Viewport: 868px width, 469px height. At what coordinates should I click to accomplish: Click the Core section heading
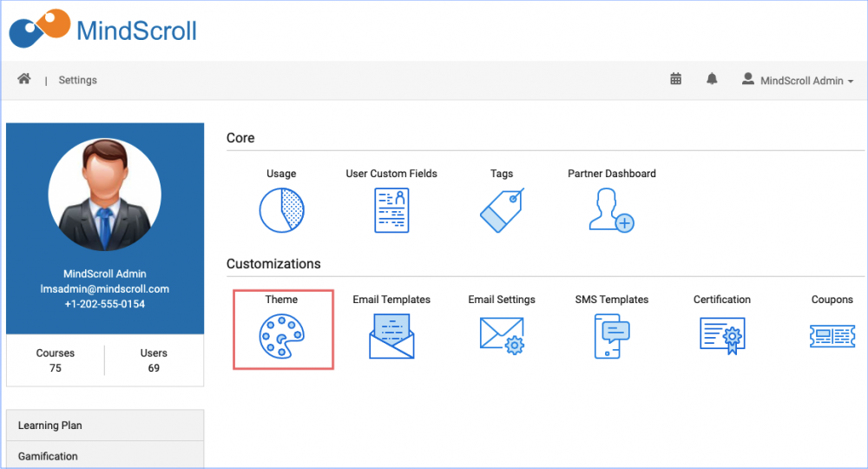point(240,138)
